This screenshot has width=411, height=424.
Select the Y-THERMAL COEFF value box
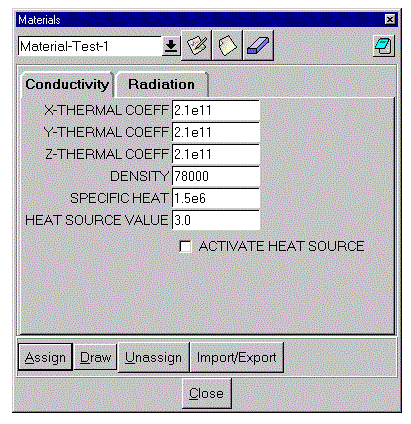[216, 132]
